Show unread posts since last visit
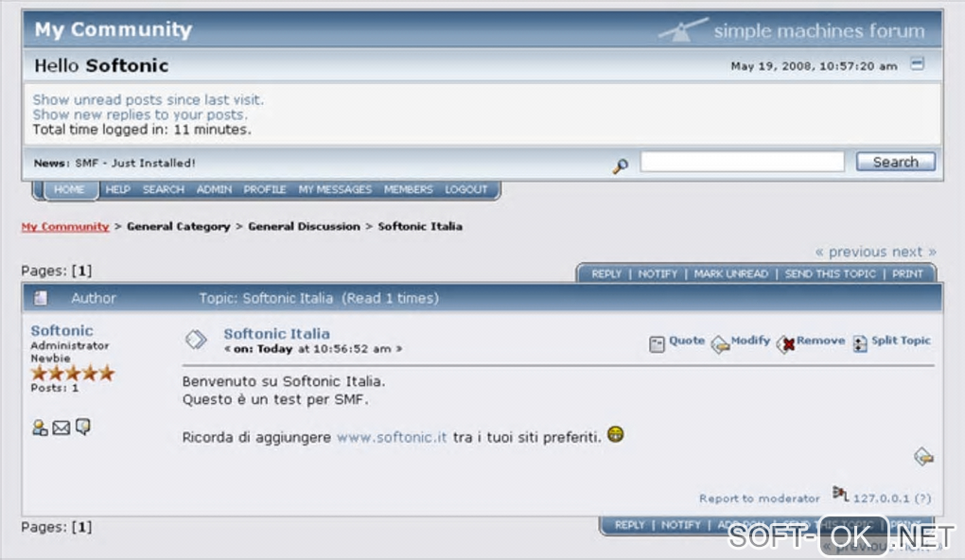This screenshot has height=560, width=965. coord(149,99)
